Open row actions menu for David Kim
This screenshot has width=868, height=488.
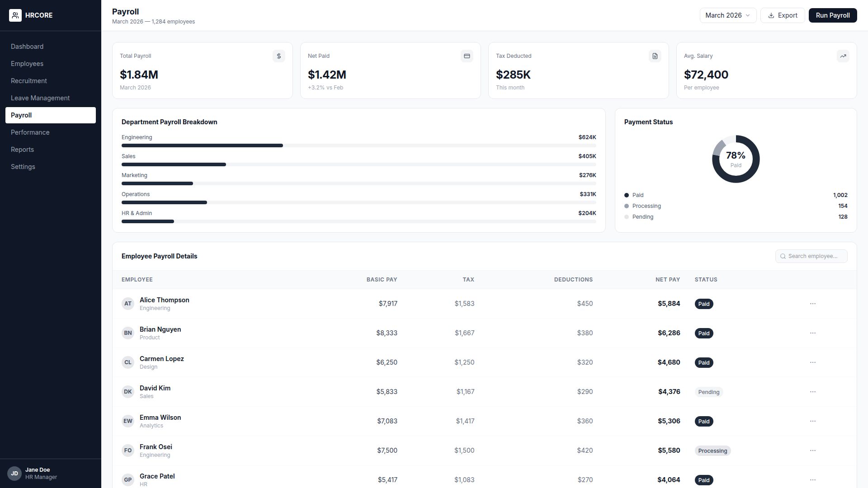(813, 392)
